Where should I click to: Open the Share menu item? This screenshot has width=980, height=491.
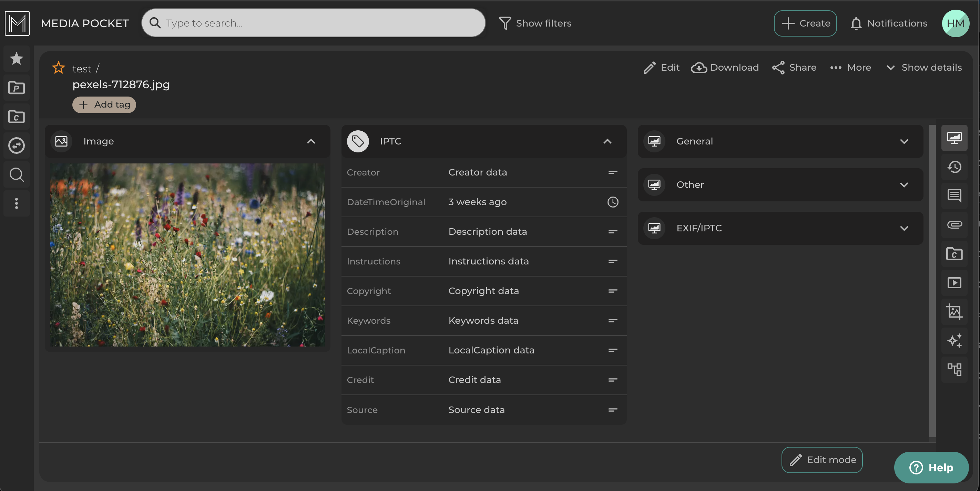[794, 68]
